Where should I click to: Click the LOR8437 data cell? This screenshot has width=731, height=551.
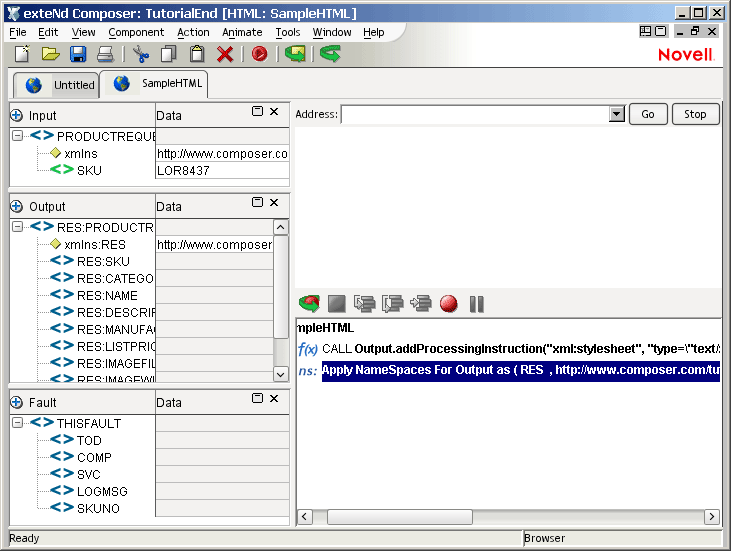pyautogui.click(x=222, y=171)
